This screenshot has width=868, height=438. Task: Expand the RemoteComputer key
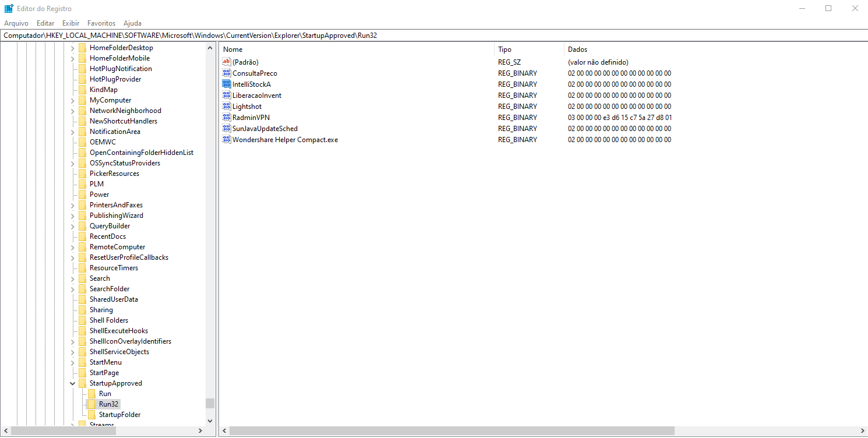coord(73,247)
